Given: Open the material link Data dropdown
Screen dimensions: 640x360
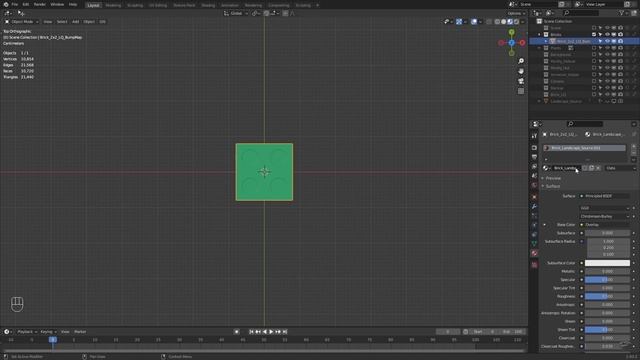Looking at the screenshot, I should point(620,168).
